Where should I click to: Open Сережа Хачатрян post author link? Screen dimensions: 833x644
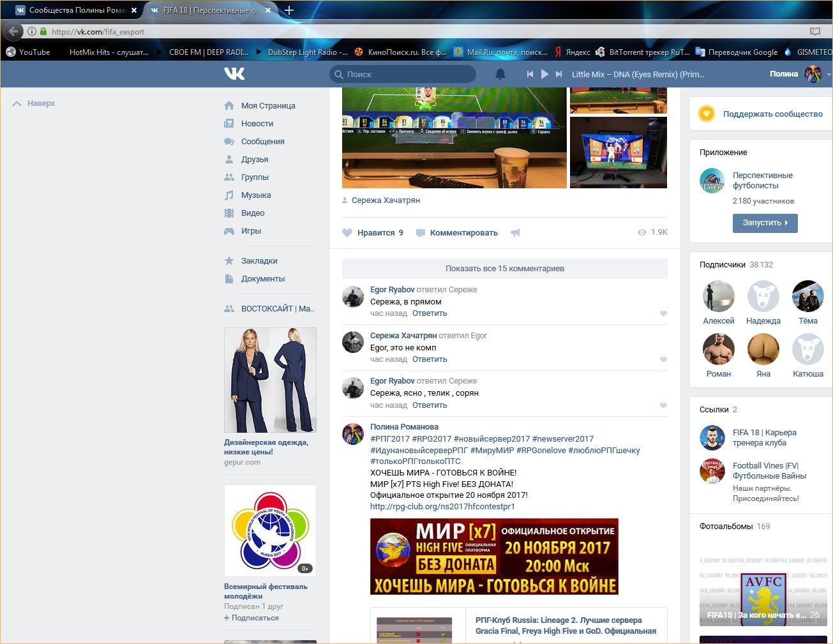pyautogui.click(x=386, y=200)
